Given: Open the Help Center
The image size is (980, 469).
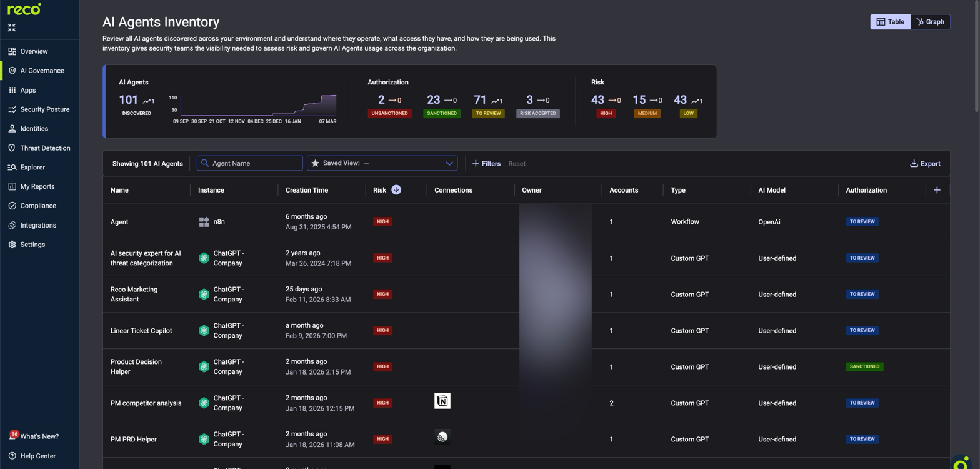Looking at the screenshot, I should pyautogui.click(x=32, y=456).
